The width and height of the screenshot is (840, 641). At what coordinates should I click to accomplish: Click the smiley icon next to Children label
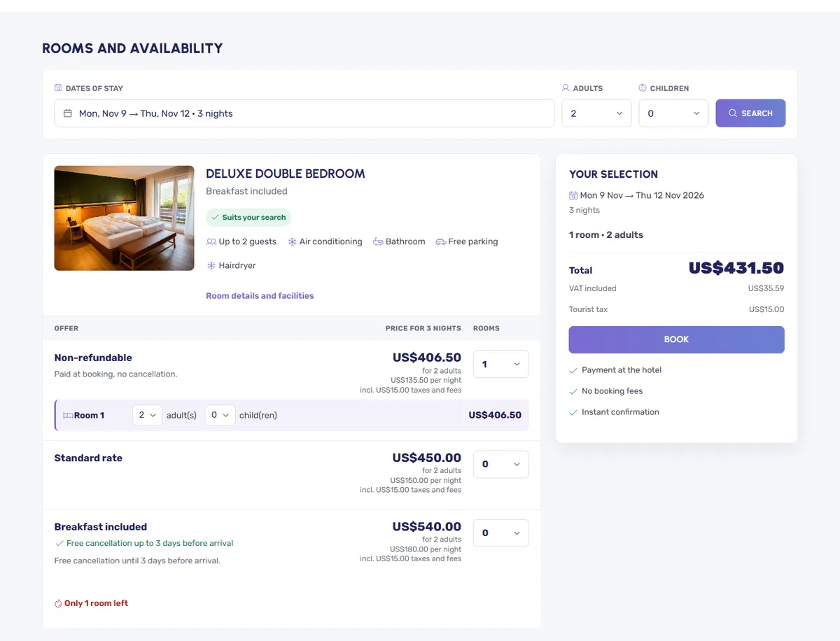tap(643, 88)
